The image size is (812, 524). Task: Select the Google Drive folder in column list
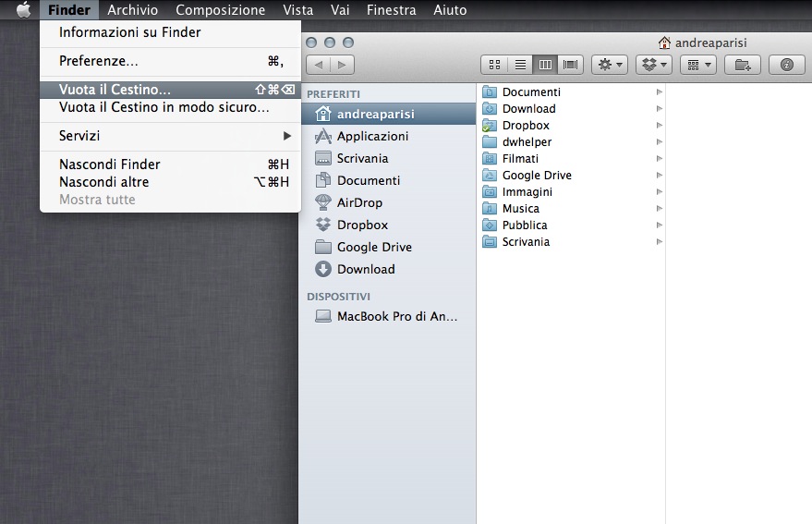(572, 176)
